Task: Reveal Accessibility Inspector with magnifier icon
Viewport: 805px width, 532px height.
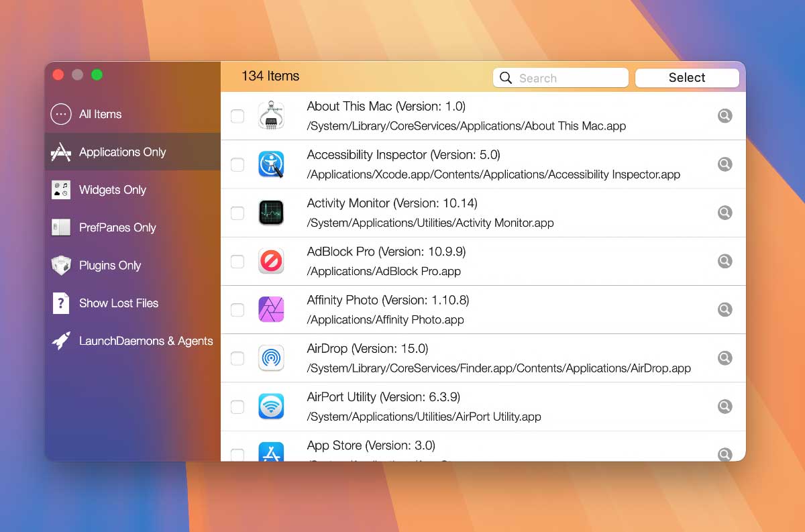Action: (724, 164)
